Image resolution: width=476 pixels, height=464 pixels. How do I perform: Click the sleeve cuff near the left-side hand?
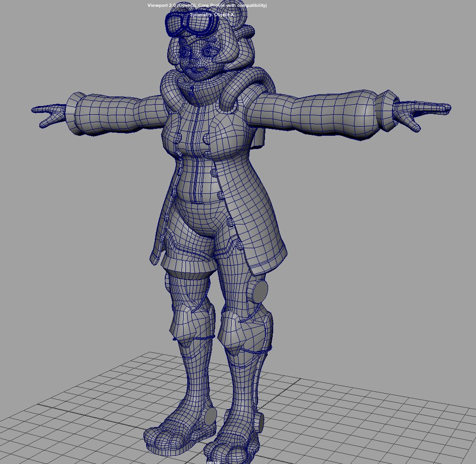point(72,112)
